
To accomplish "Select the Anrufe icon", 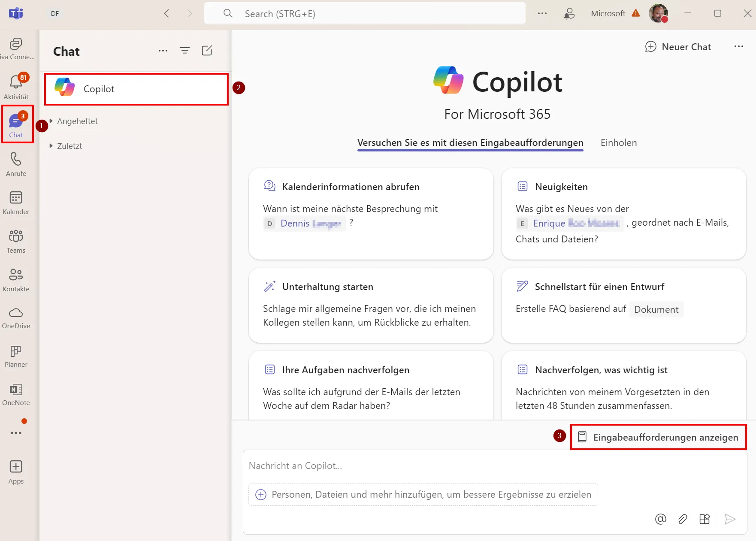I will (x=16, y=163).
